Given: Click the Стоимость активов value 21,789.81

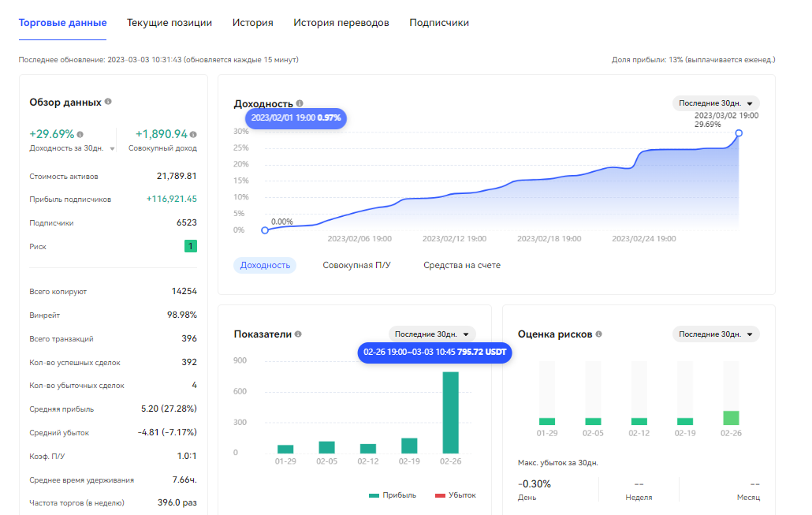Looking at the screenshot, I should click(177, 176).
